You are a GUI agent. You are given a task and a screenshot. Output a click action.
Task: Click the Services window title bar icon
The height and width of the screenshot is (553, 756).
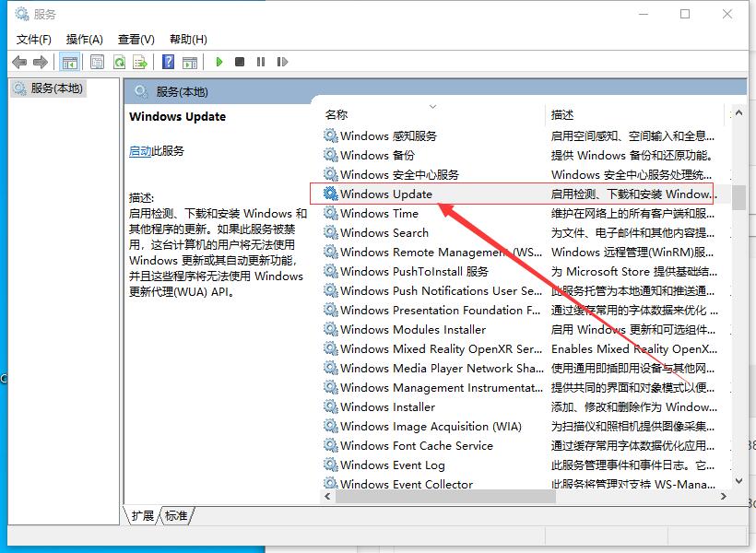[22, 14]
